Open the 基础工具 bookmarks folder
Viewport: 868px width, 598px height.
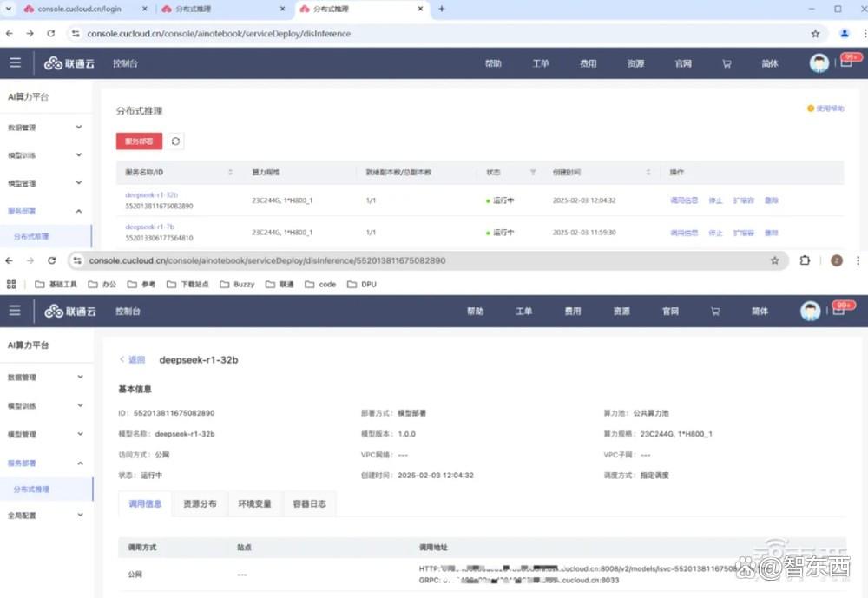point(56,284)
